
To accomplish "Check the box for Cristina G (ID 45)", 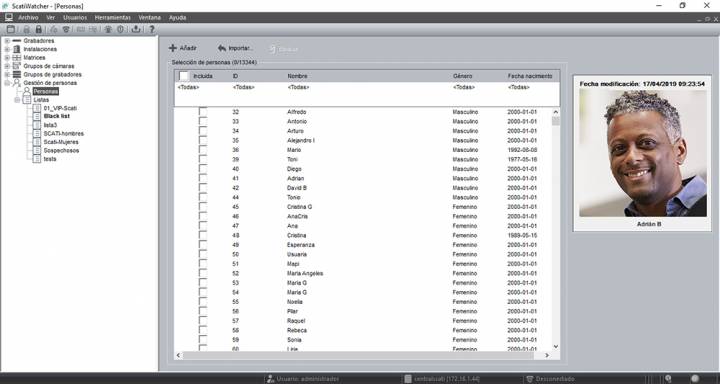I will tap(202, 207).
